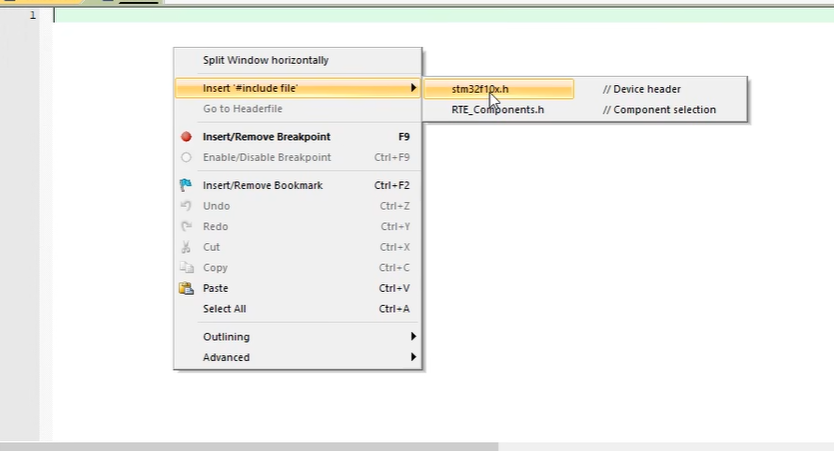
Task: Insert stm32f10x.h device header
Action: click(499, 89)
